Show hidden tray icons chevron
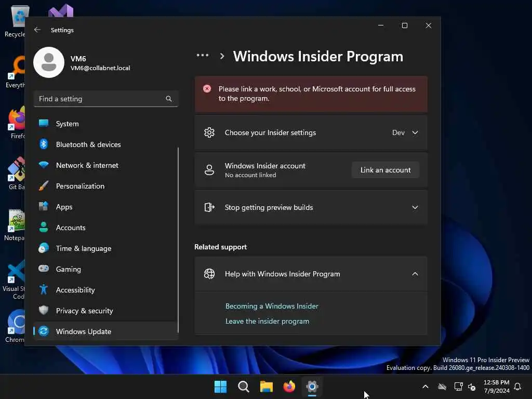Viewport: 532px width, 399px height. coord(425,387)
